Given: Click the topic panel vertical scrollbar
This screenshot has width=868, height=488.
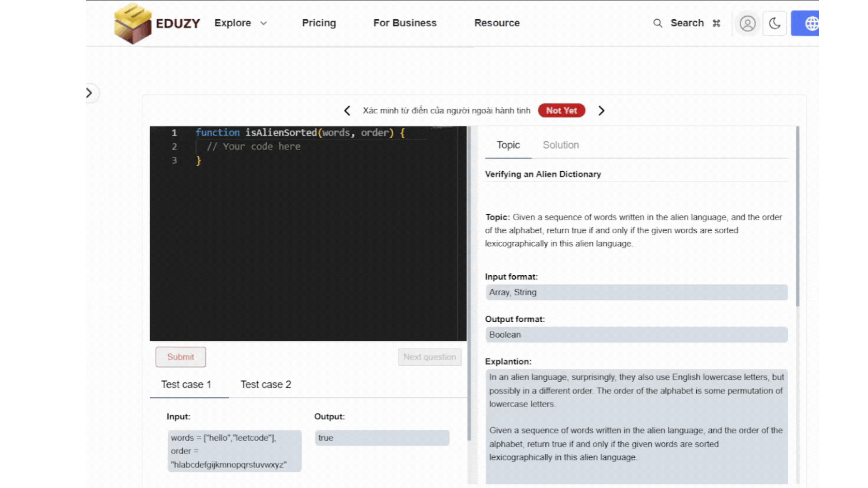Looking at the screenshot, I should coord(797,217).
